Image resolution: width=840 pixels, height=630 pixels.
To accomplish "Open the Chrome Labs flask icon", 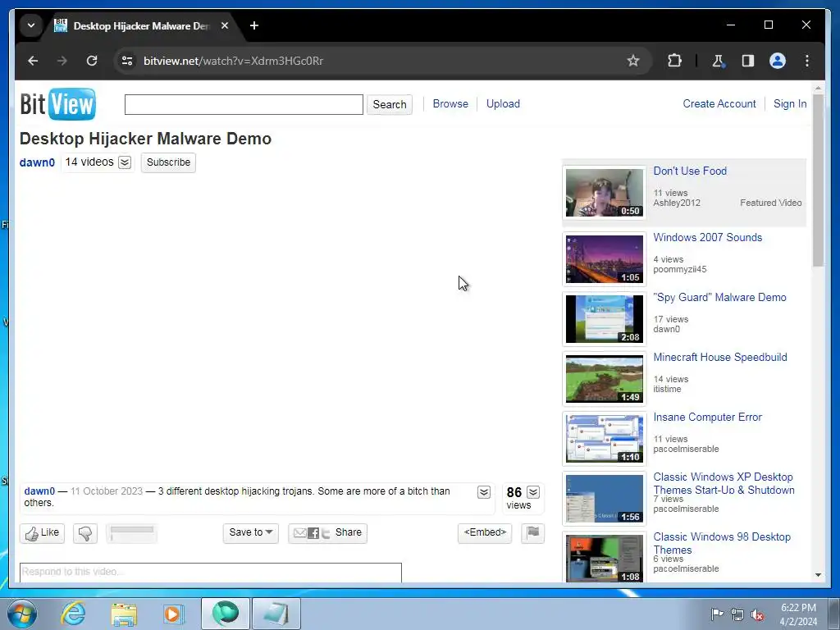I will (x=718, y=61).
